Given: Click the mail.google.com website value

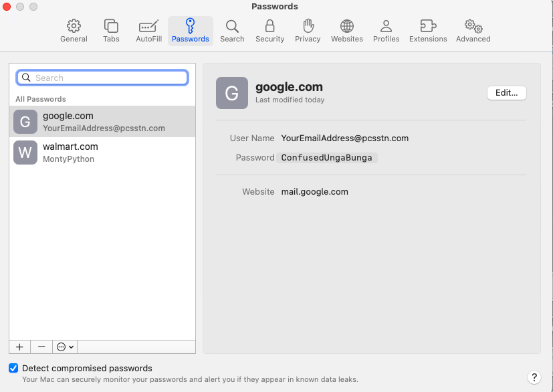Looking at the screenshot, I should (314, 192).
